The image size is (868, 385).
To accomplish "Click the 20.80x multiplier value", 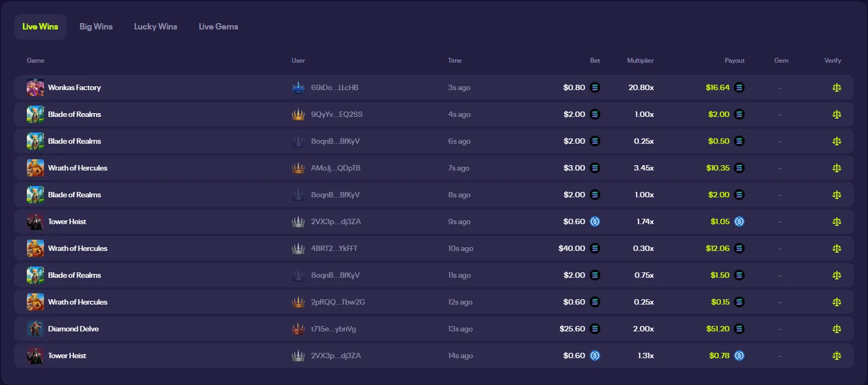I will pos(641,87).
